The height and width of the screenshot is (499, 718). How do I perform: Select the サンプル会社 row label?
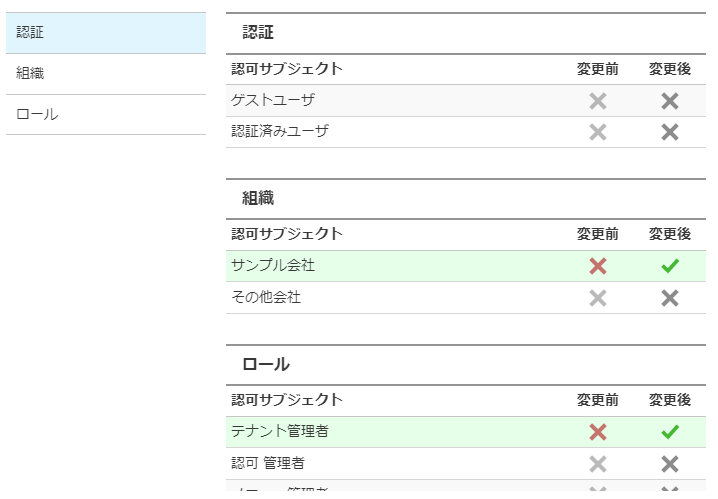click(273, 266)
